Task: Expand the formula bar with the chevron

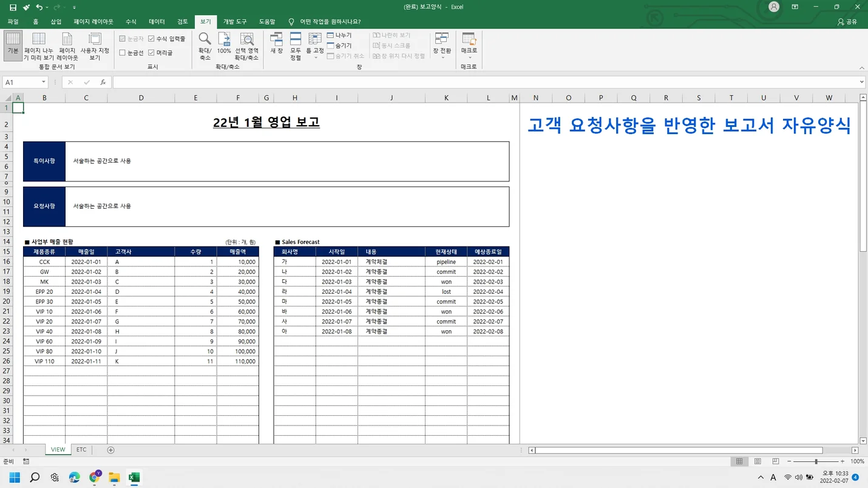Action: (862, 82)
